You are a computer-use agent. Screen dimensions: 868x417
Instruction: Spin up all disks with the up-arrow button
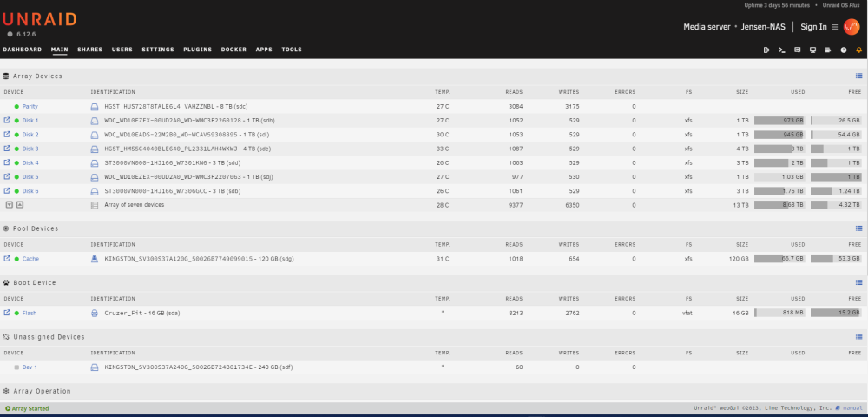point(19,204)
